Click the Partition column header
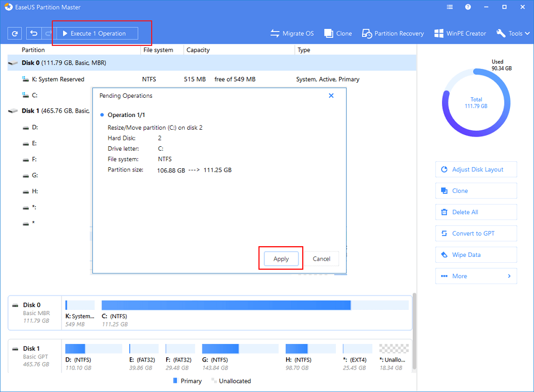This screenshot has height=392, width=534. pyautogui.click(x=33, y=50)
